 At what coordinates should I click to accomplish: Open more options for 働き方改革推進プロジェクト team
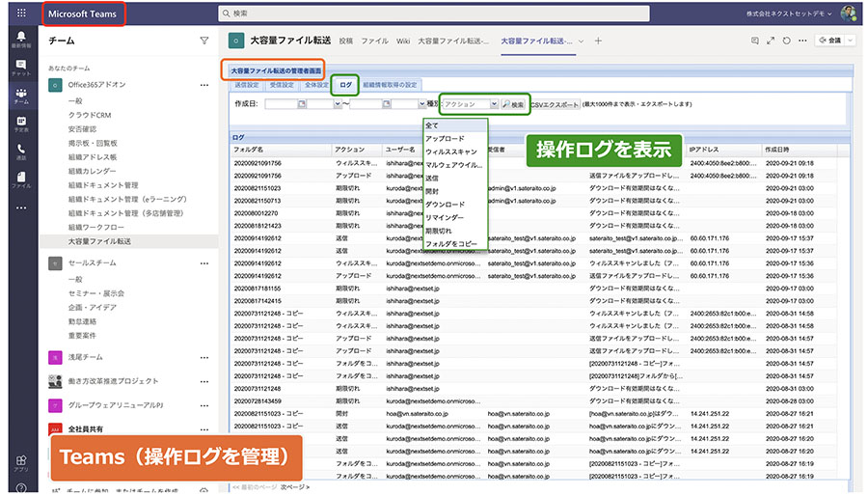(204, 381)
